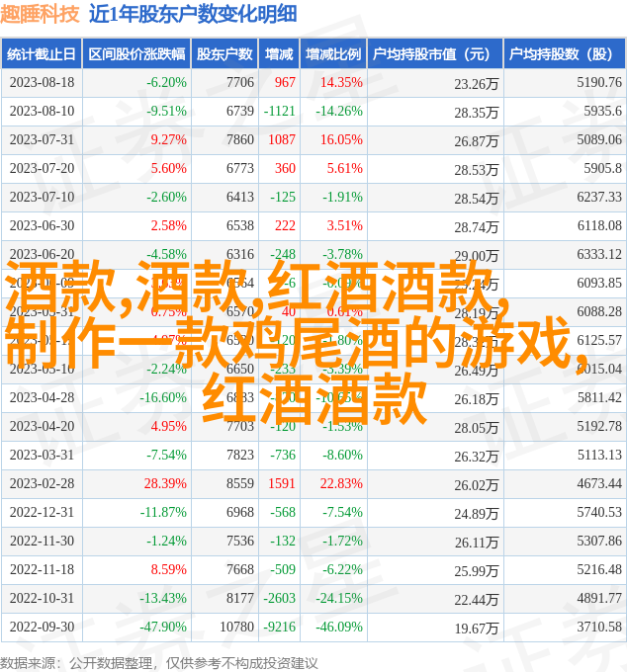
Task: Click average shares value 6093.85
Action: [599, 284]
